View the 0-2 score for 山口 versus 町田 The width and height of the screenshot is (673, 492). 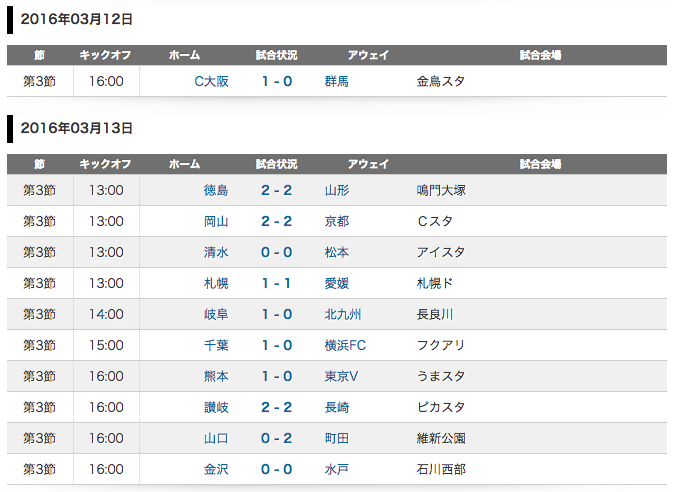coord(277,438)
